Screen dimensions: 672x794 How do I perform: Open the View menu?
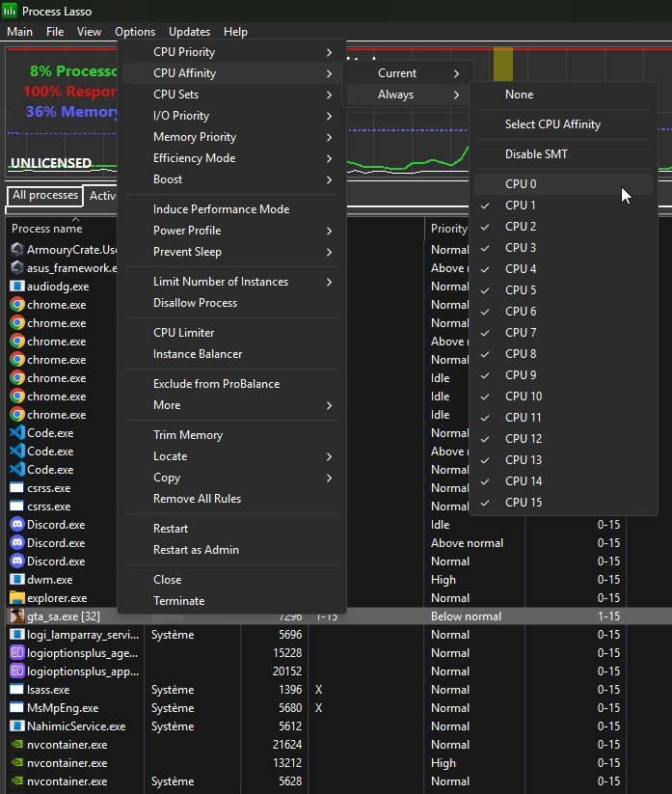point(89,32)
